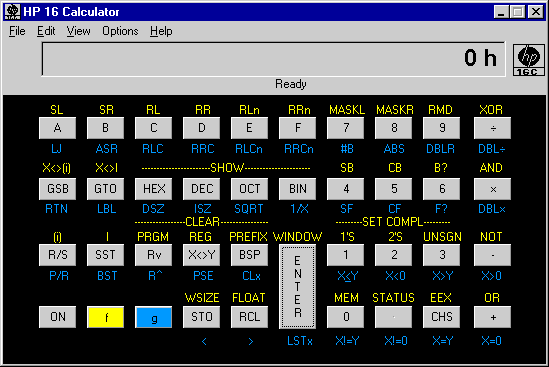Switch display to OCT mode
This screenshot has height=367, width=549.
coord(249,189)
